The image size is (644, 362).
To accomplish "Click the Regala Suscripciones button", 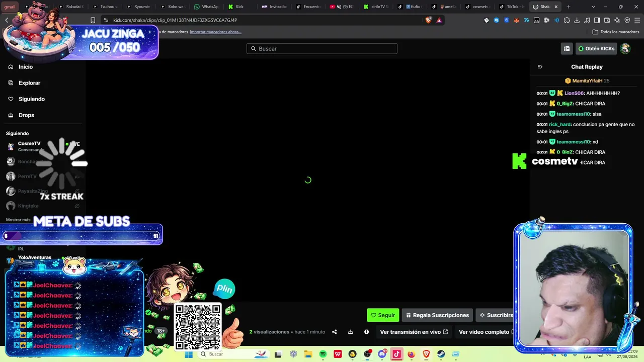I will tap(437, 315).
